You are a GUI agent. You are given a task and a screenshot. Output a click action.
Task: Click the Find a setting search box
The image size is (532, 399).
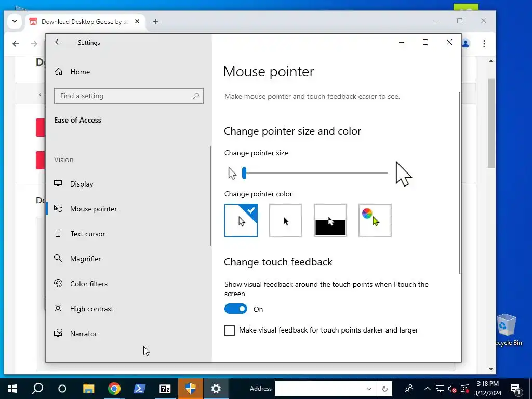pos(129,96)
